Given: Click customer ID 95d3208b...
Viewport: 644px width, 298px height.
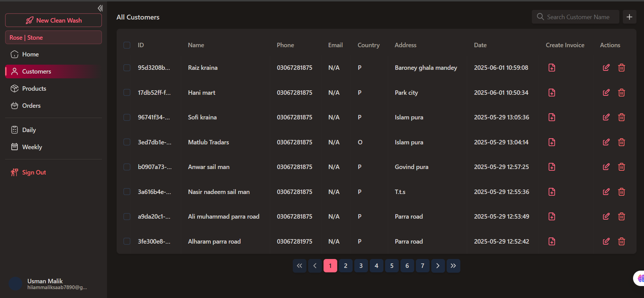Looking at the screenshot, I should (154, 68).
